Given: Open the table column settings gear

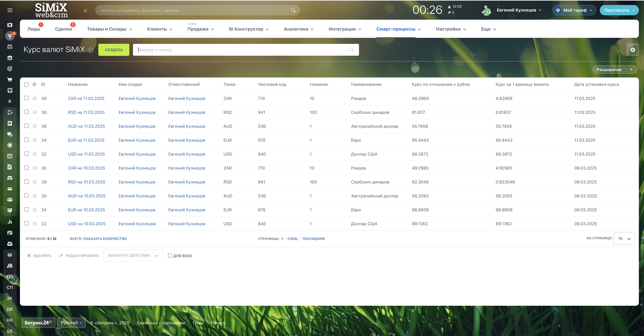Looking at the screenshot, I should click(34, 84).
